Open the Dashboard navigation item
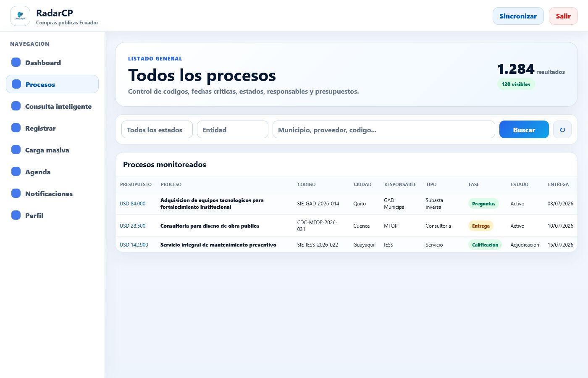 [x=52, y=62]
